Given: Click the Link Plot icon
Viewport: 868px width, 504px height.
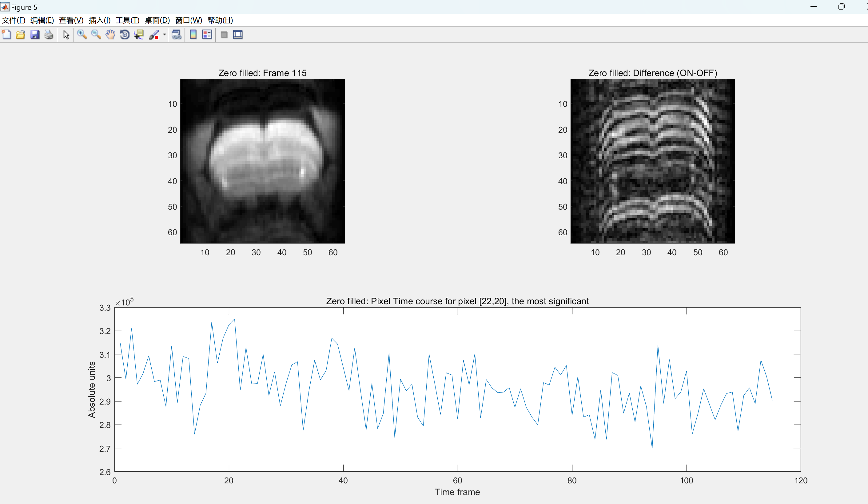Looking at the screenshot, I should click(x=176, y=34).
